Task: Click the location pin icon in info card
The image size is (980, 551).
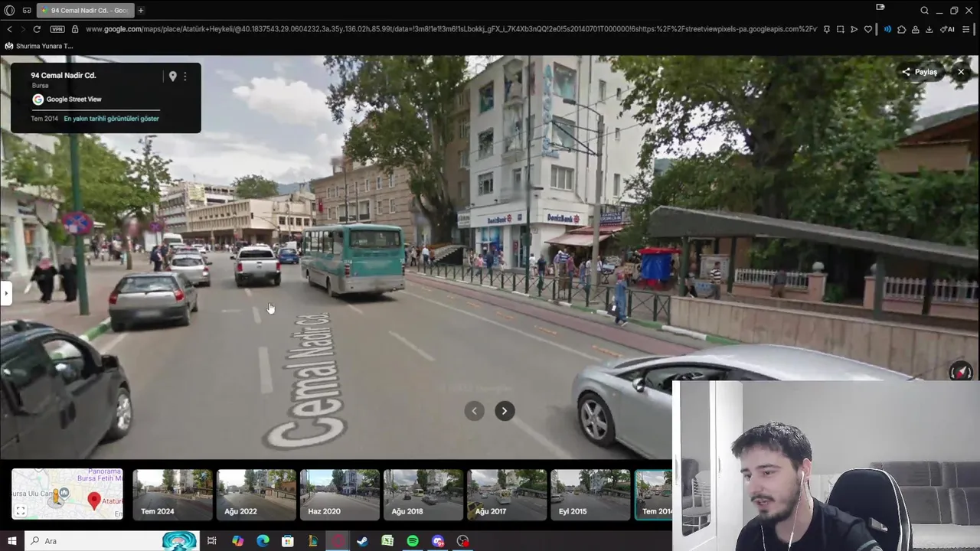Action: tap(173, 76)
